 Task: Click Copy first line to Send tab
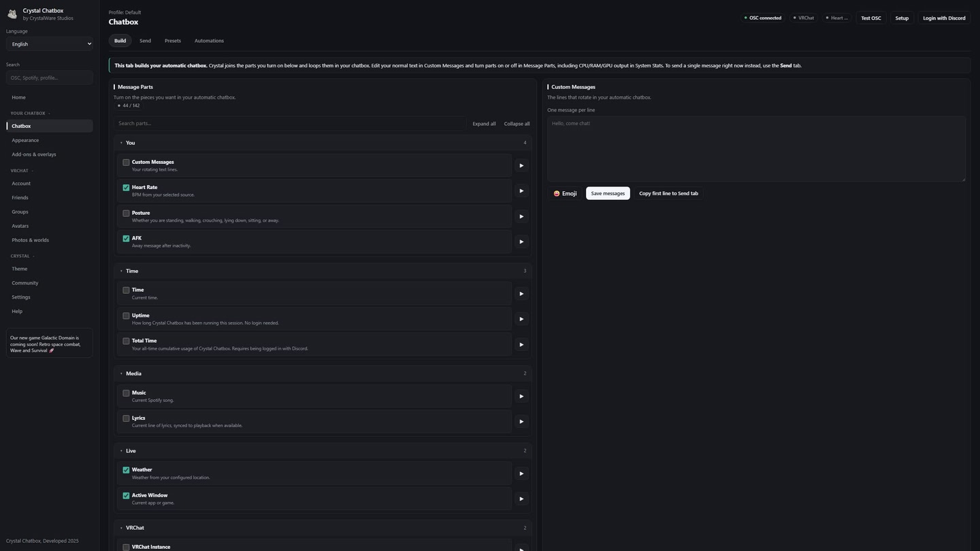(x=668, y=193)
